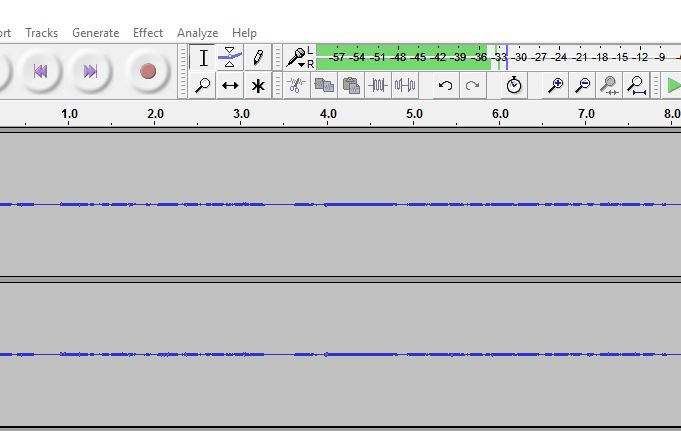This screenshot has height=431, width=681.
Task: Click timeline ruler at 1.0 seconds
Action: 69,115
